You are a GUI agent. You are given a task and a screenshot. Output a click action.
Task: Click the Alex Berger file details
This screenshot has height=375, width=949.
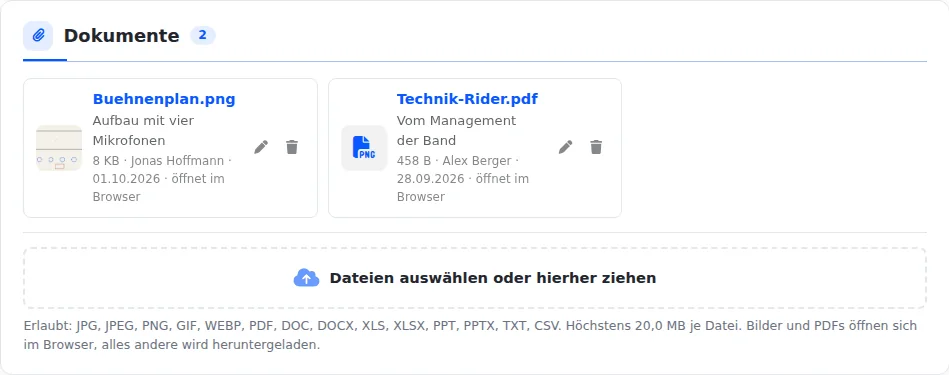click(x=463, y=179)
